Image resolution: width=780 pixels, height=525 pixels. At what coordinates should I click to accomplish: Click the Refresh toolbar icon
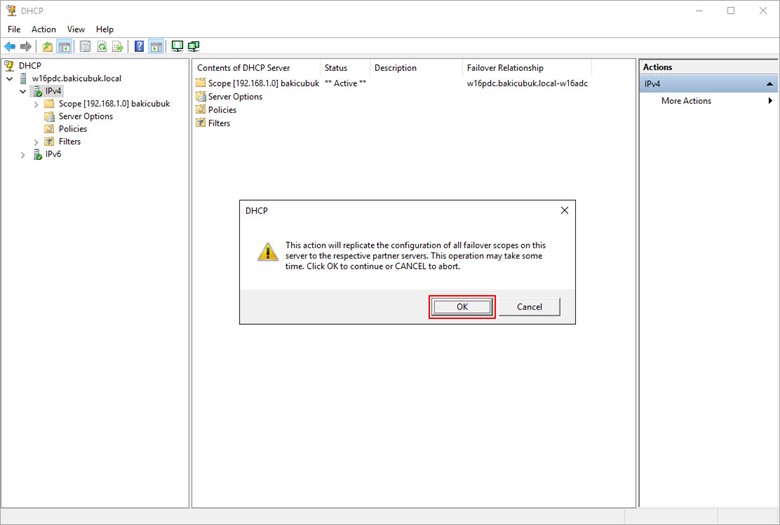point(101,46)
